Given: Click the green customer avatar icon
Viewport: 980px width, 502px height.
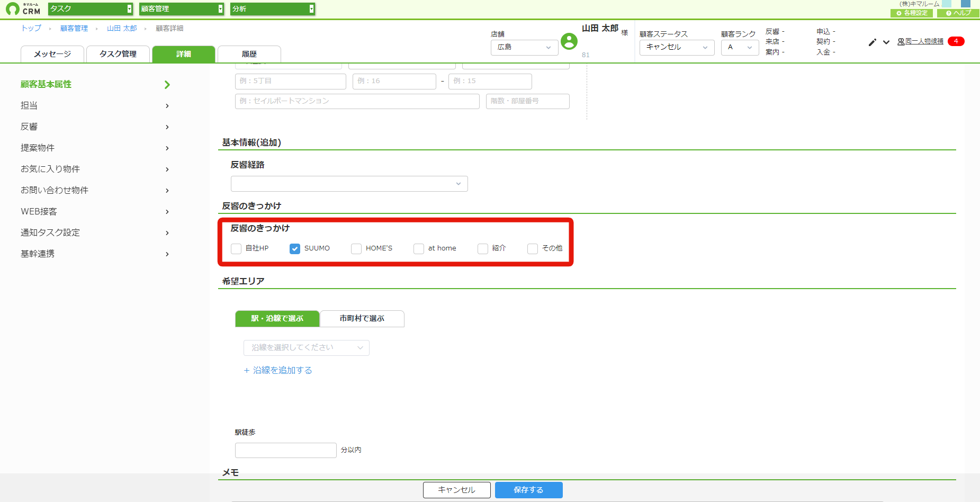Looking at the screenshot, I should 569,41.
